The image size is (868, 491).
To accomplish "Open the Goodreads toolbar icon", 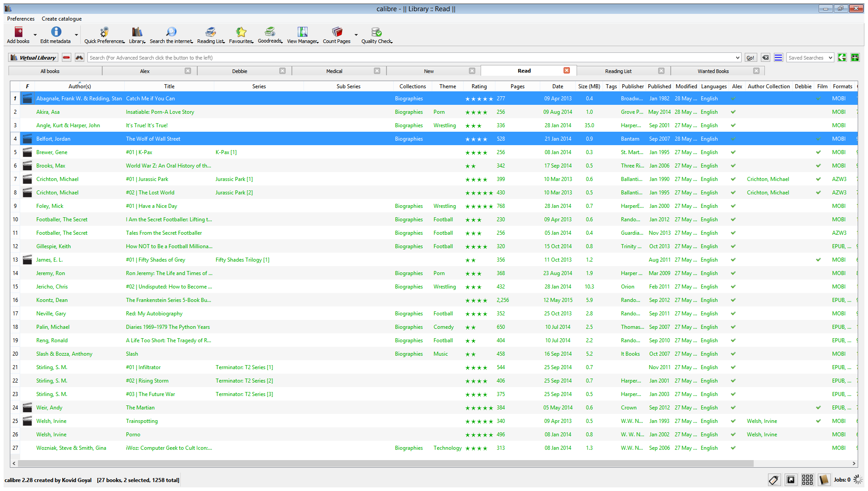I will tap(269, 32).
